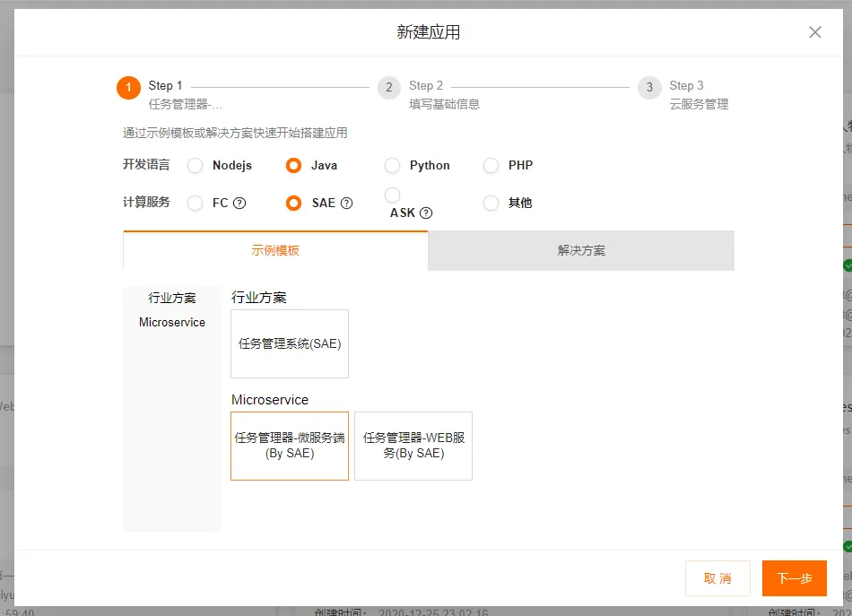Select 行业方案 in the left category list
The height and width of the screenshot is (616, 852).
[x=172, y=298]
